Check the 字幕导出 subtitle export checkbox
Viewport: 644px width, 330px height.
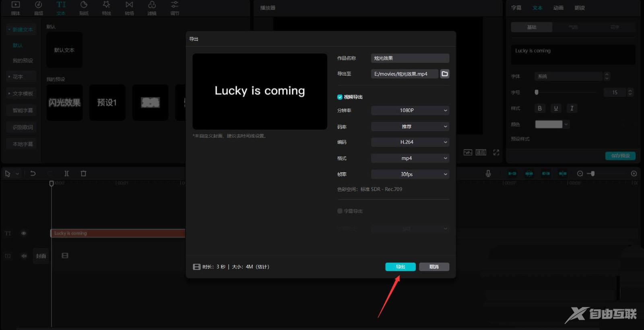(340, 211)
